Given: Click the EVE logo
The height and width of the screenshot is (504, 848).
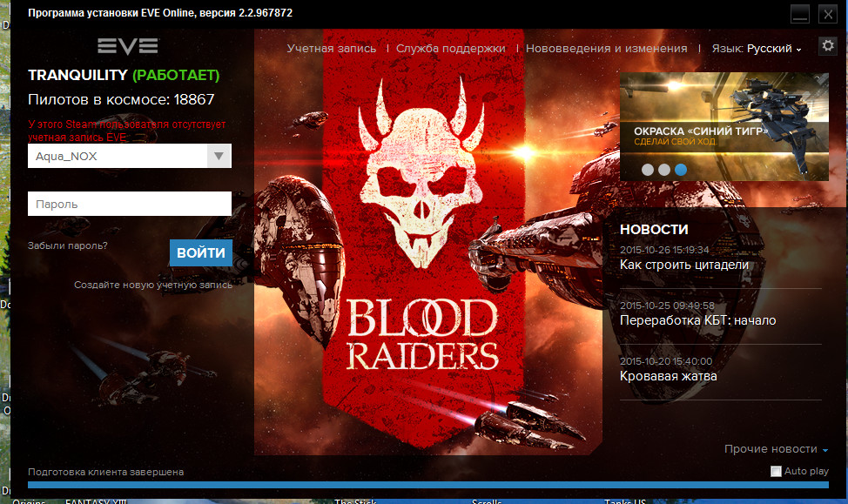Looking at the screenshot, I should [x=128, y=46].
